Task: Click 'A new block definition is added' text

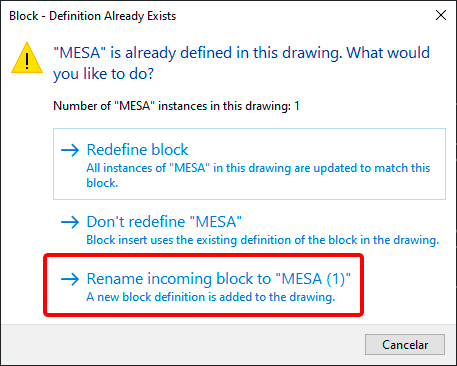Action: tap(211, 297)
